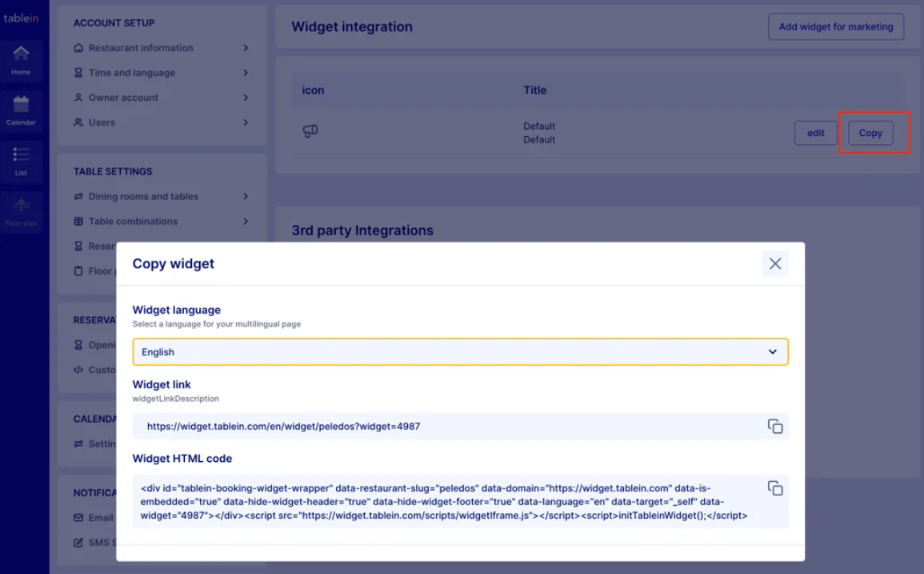Click the Owner account person icon
The width and height of the screenshot is (924, 574).
[x=78, y=98]
